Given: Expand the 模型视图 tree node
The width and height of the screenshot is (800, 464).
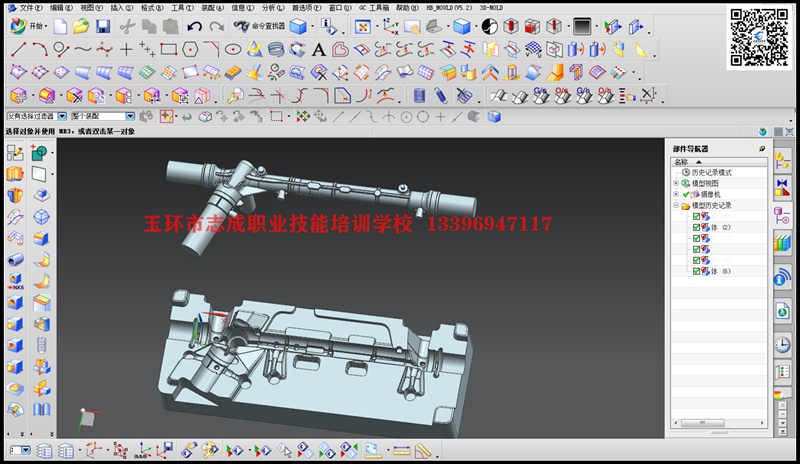Looking at the screenshot, I should coord(676,183).
